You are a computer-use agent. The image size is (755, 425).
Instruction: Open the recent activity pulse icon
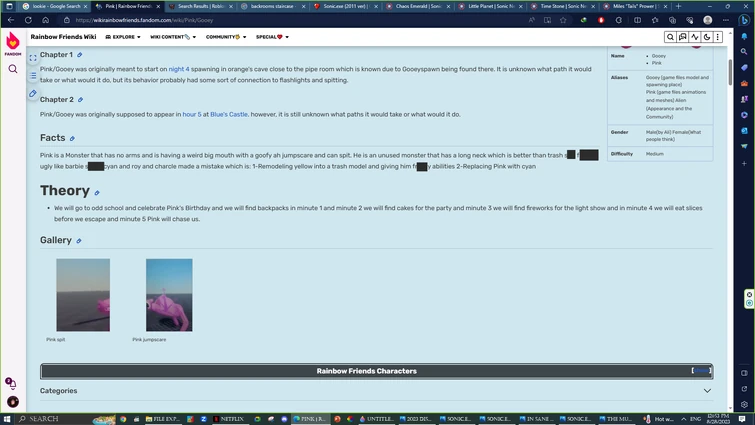click(x=694, y=37)
